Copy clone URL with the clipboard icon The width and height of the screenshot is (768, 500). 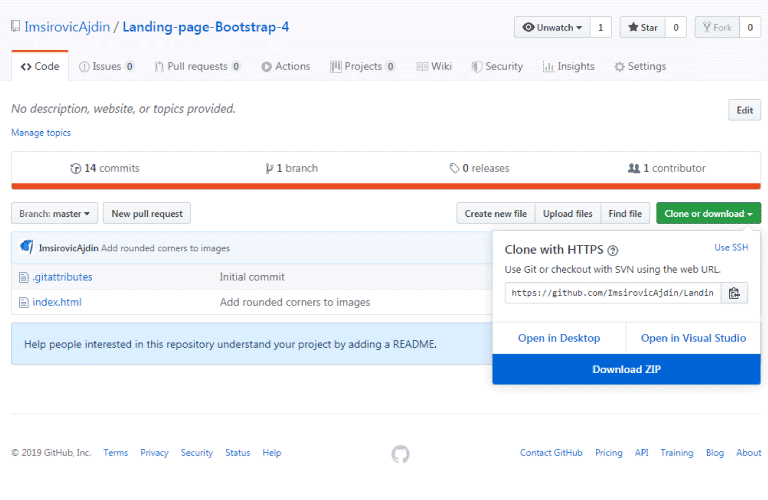click(734, 293)
